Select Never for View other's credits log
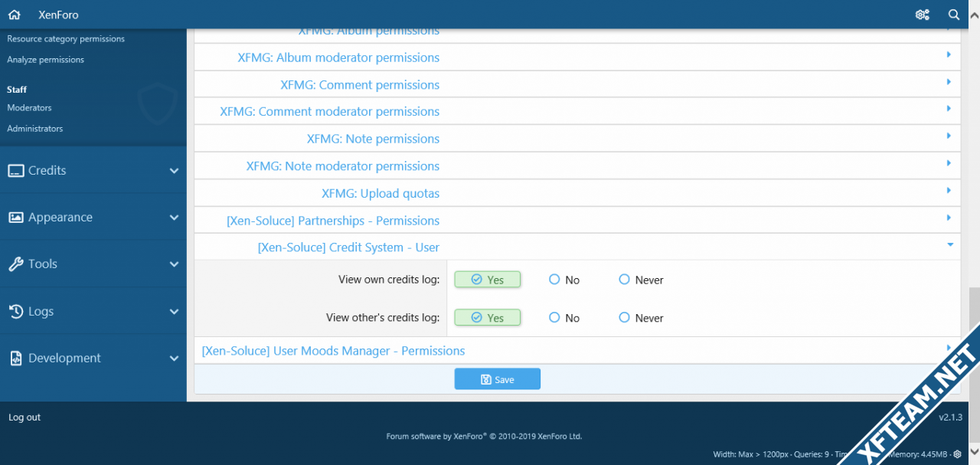The height and width of the screenshot is (465, 980). tap(641, 317)
